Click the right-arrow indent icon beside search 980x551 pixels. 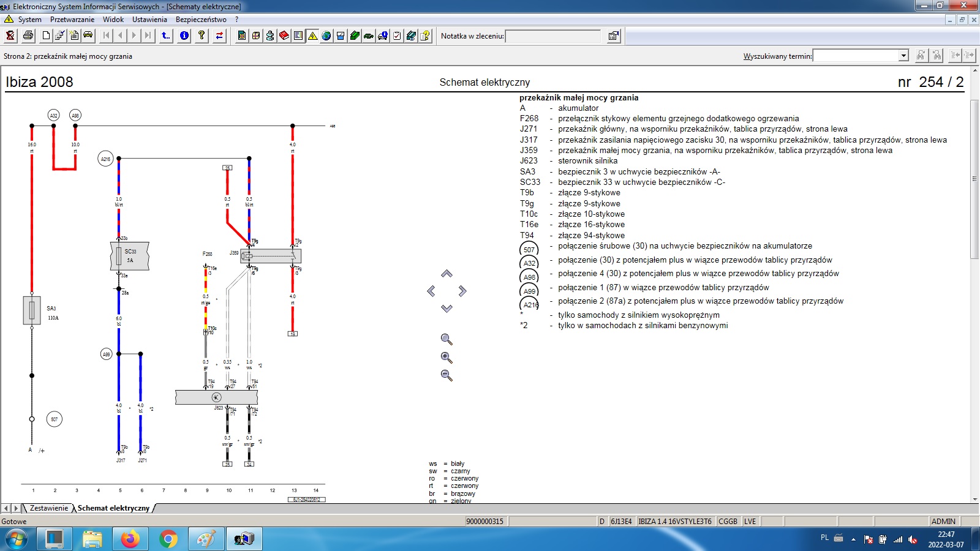click(x=969, y=56)
